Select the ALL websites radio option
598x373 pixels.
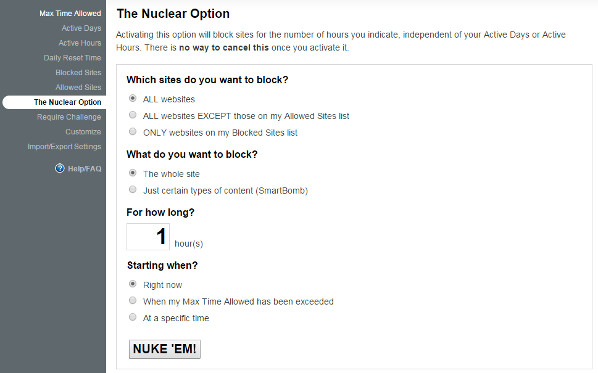[132, 98]
